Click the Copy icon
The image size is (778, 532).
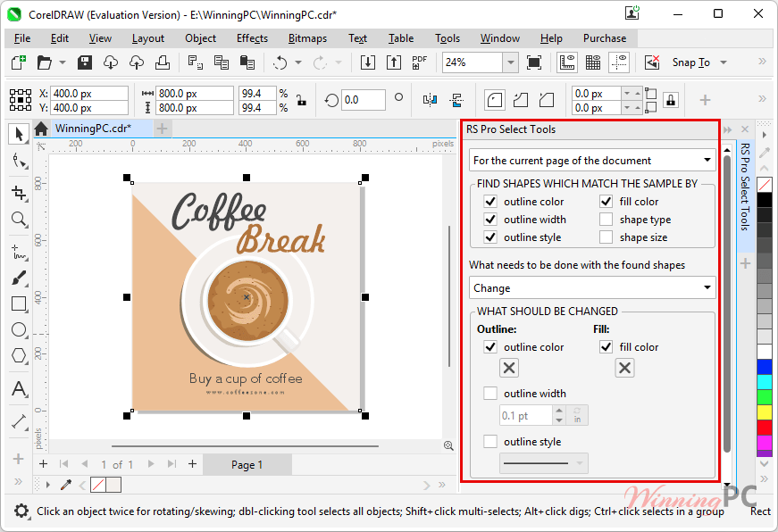pyautogui.click(x=222, y=62)
